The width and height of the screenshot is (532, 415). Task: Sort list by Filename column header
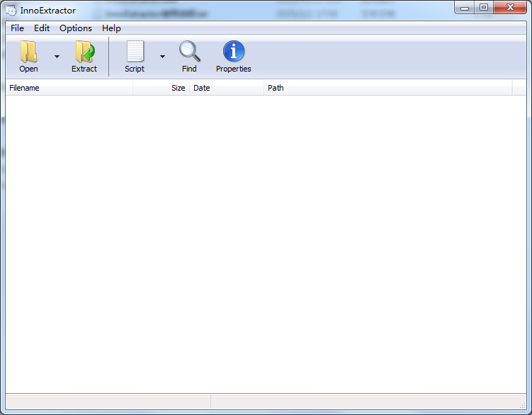[69, 88]
